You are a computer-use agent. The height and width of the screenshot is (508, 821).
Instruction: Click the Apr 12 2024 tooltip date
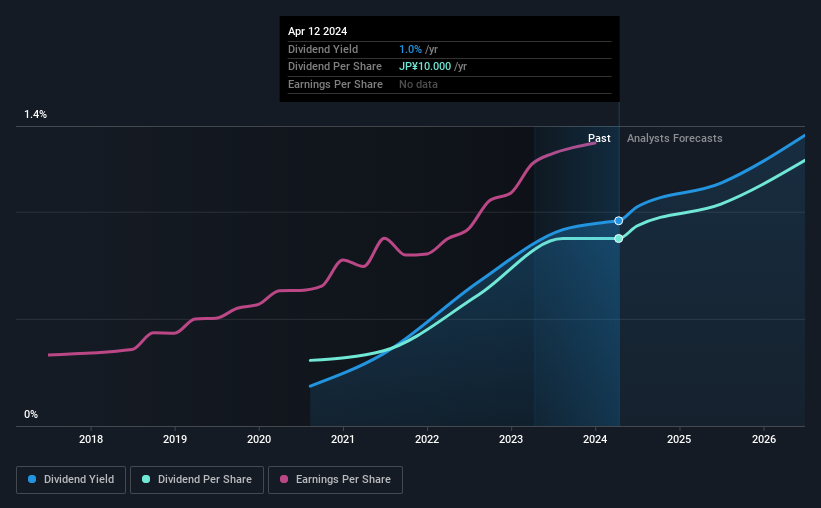(x=317, y=31)
